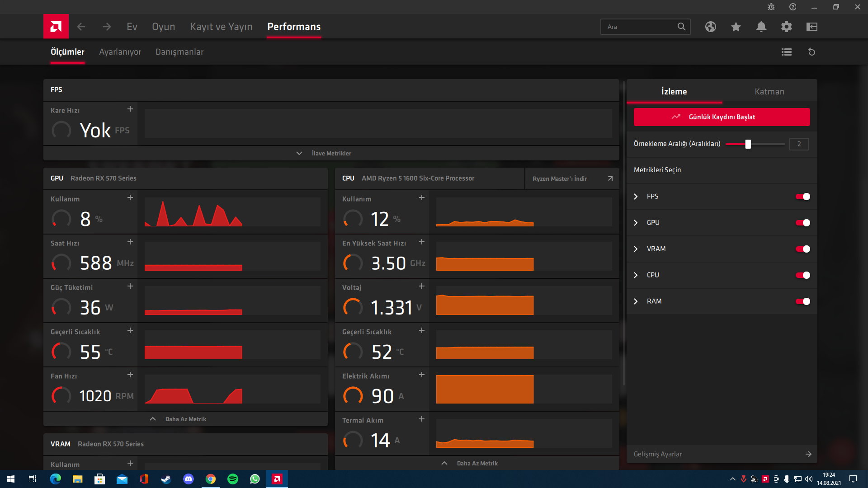Toggle FPS metrics switch
This screenshot has height=488, width=868.
(x=803, y=197)
